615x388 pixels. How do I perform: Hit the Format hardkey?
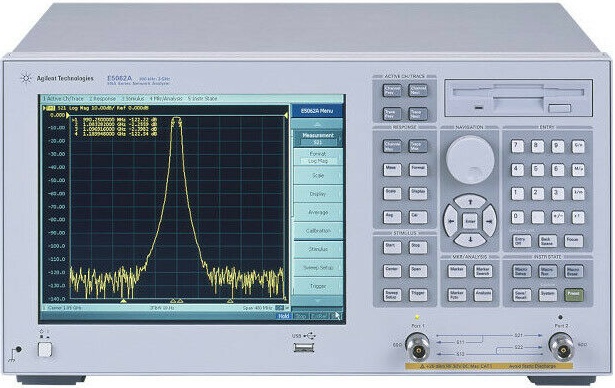418,169
